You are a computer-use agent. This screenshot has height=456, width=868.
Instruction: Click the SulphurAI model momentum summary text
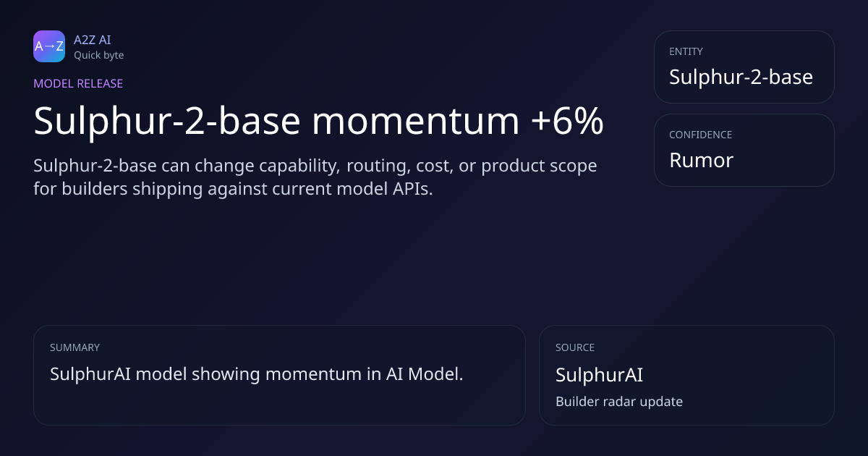(x=256, y=374)
